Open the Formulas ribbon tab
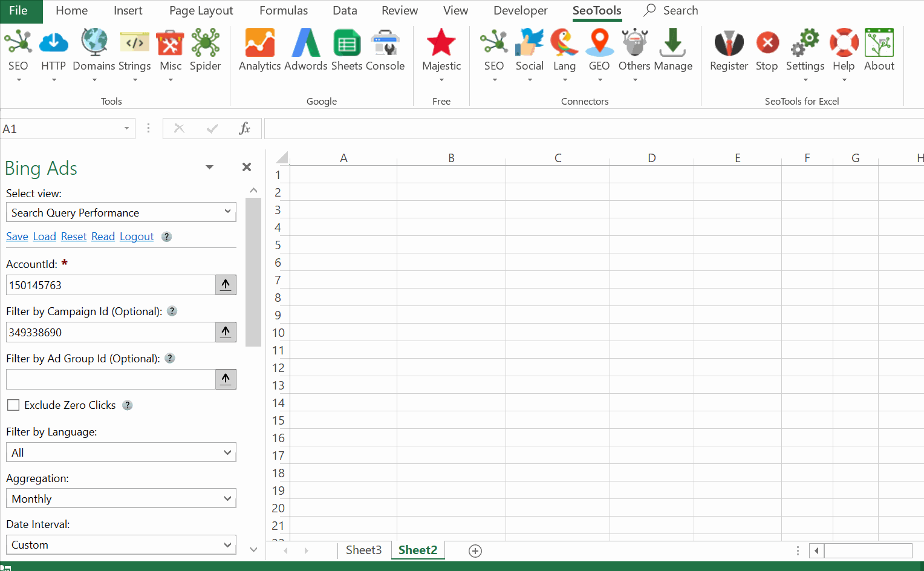The width and height of the screenshot is (924, 571). coord(284,10)
